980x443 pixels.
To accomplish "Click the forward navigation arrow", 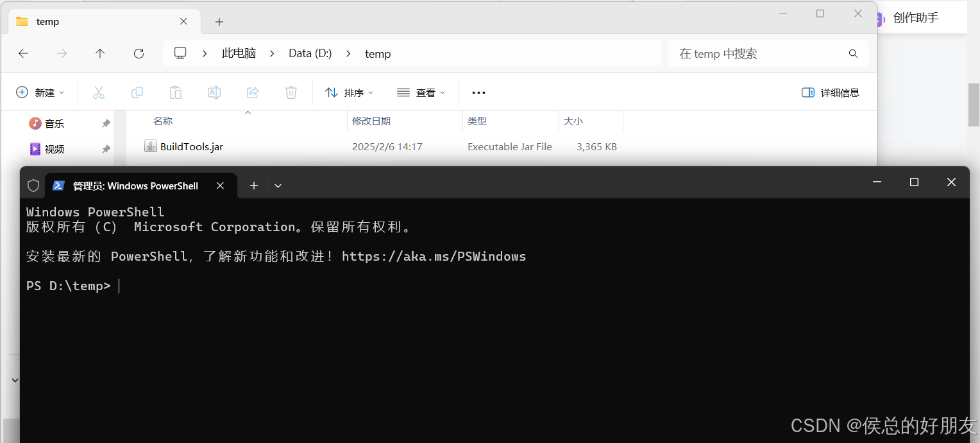I will click(x=62, y=54).
